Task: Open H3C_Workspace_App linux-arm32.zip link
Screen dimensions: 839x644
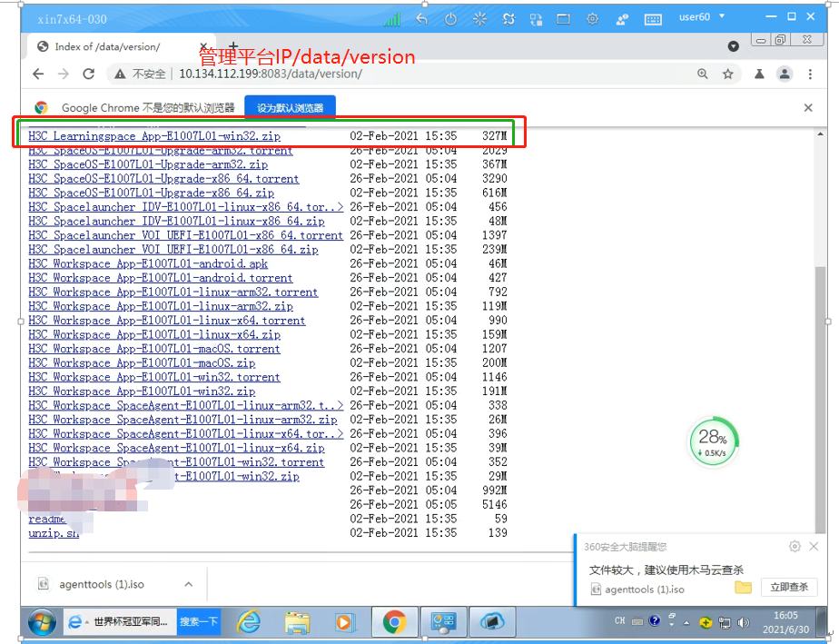Action: [x=161, y=306]
